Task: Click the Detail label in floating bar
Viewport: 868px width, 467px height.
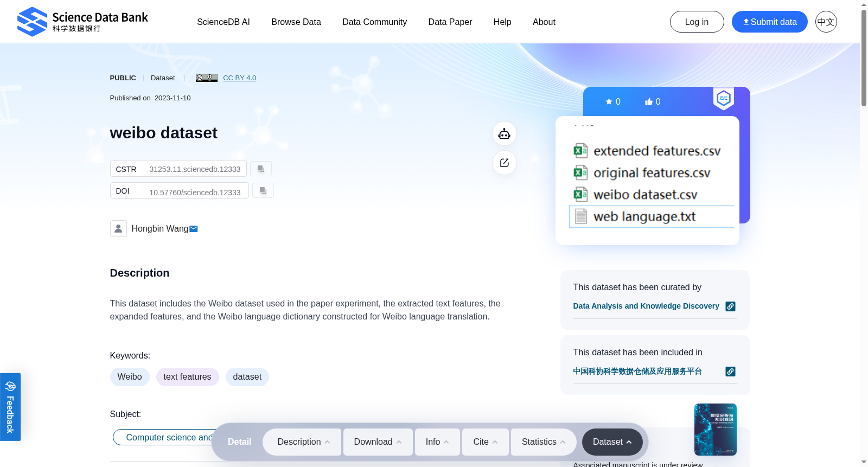Action: (x=240, y=442)
